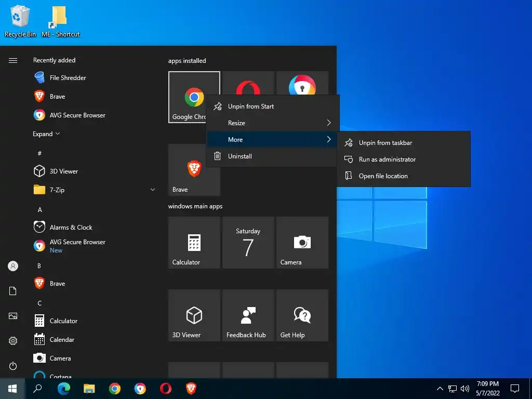532x399 pixels.
Task: Click the 'apps installed' group header
Action: click(x=187, y=61)
